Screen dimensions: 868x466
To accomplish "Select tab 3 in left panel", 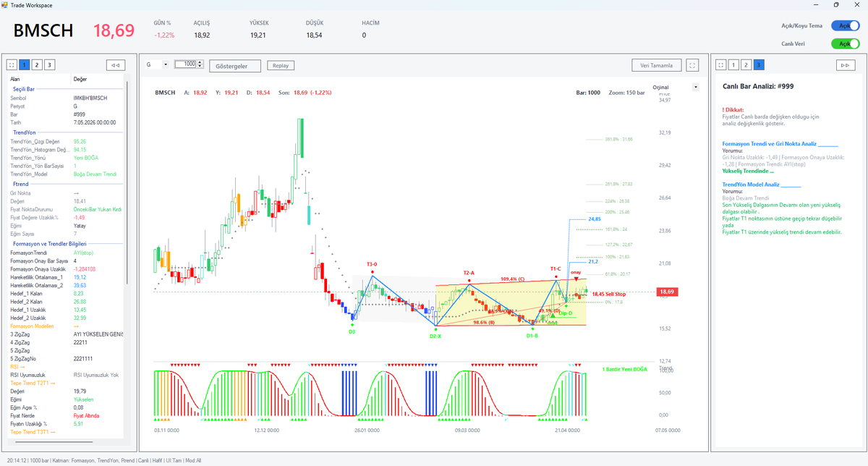I will 49,64.
